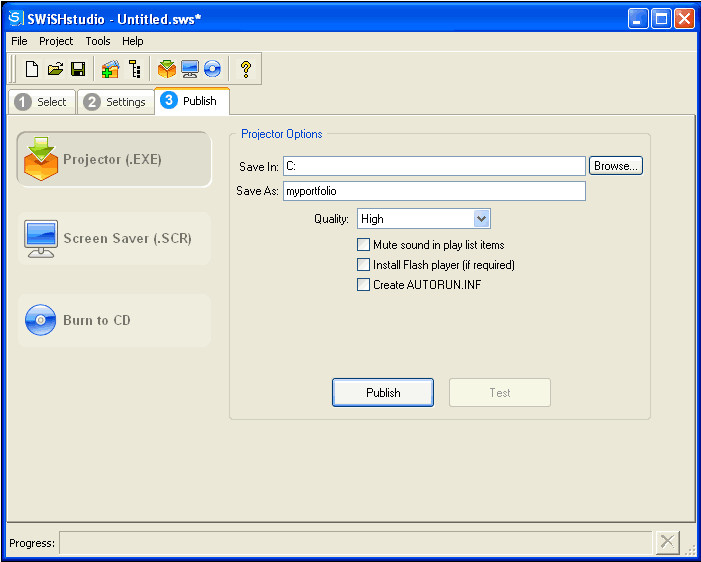Image resolution: width=701 pixels, height=562 pixels.
Task: Open help via the question mark icon
Action: click(245, 69)
